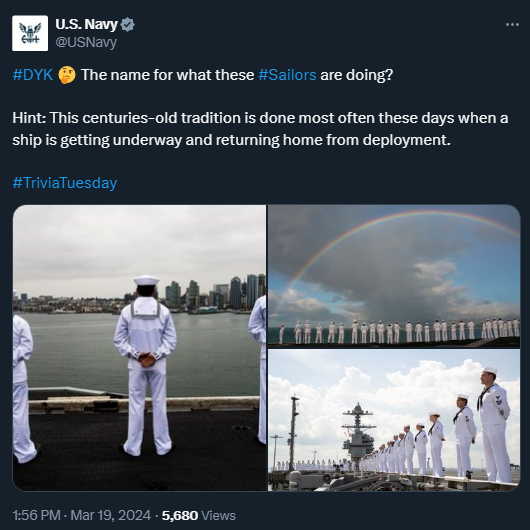Open the U.S. Navy profile avatar
Screen dimensions: 530x530
point(30,33)
